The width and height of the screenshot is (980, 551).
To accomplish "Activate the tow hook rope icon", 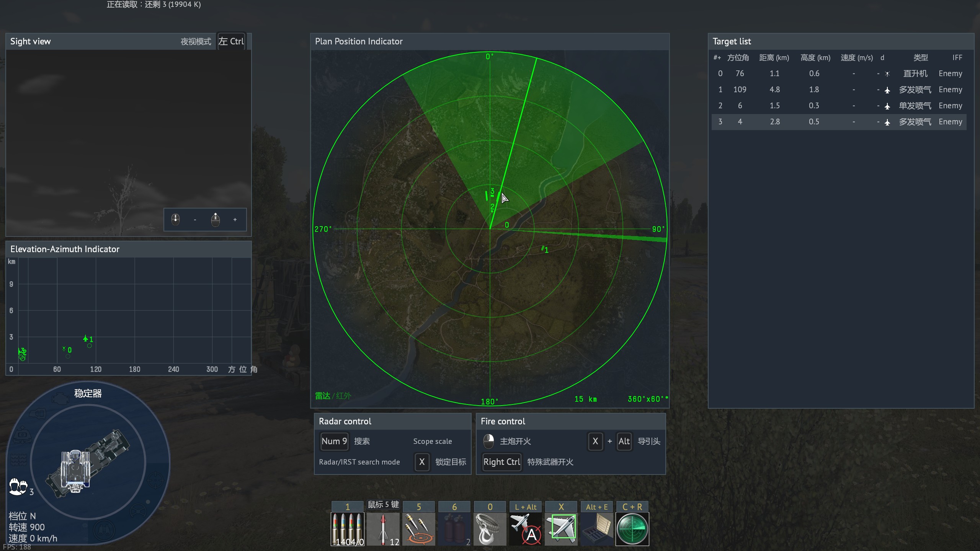I will click(x=490, y=529).
